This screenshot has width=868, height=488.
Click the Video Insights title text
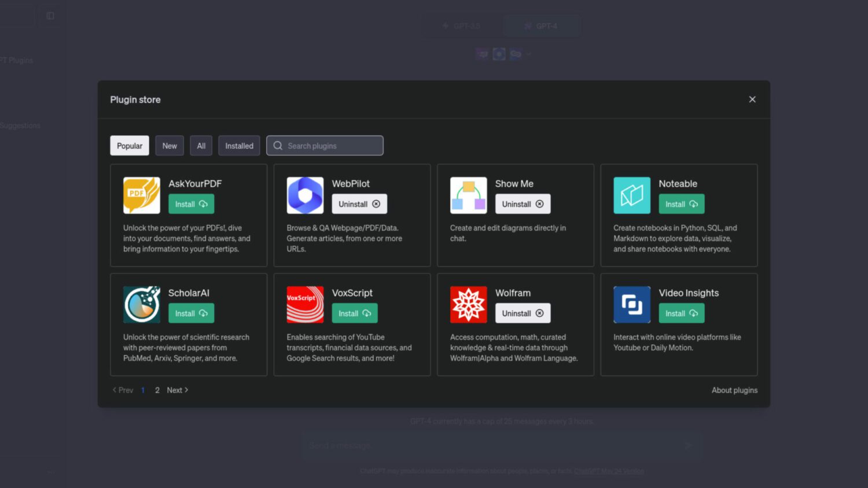point(689,293)
